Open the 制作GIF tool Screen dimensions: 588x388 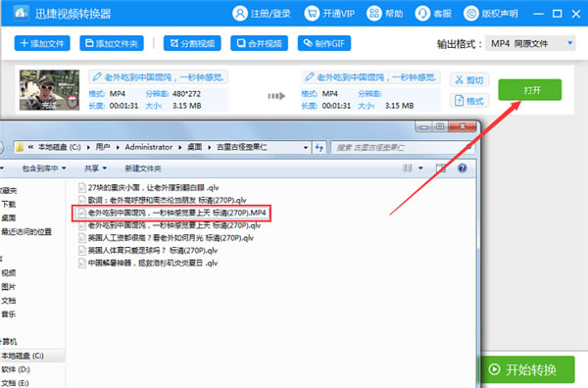tap(324, 43)
